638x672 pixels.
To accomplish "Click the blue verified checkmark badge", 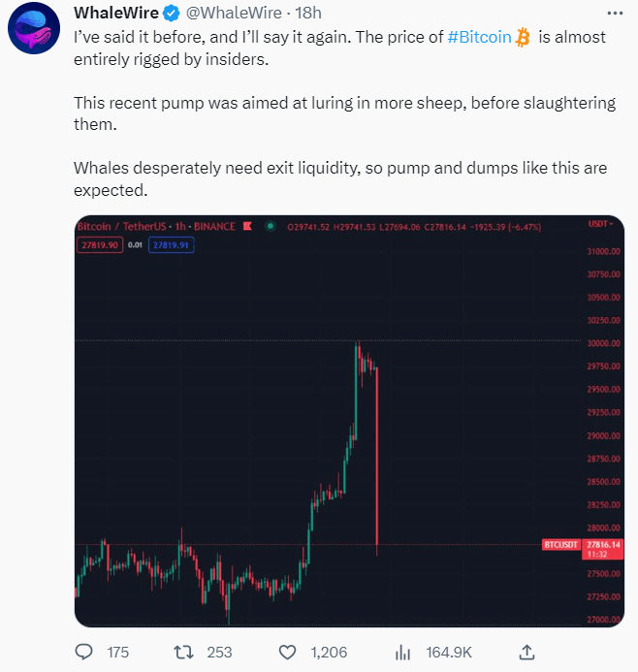I will (x=172, y=14).
